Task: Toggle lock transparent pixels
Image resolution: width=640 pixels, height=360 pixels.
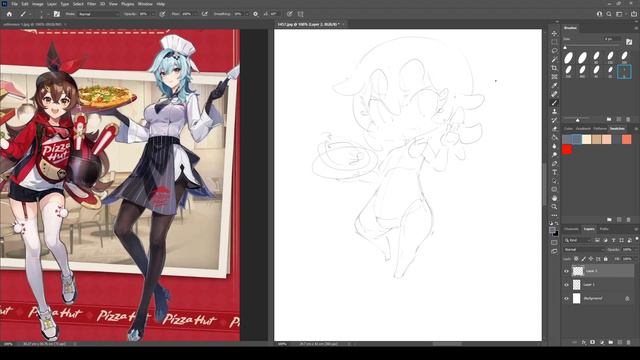Action: tap(576, 259)
